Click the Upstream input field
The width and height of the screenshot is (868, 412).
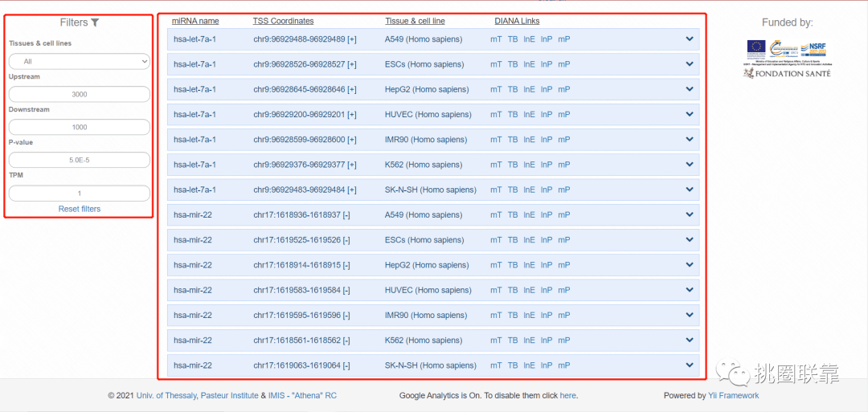pos(80,94)
